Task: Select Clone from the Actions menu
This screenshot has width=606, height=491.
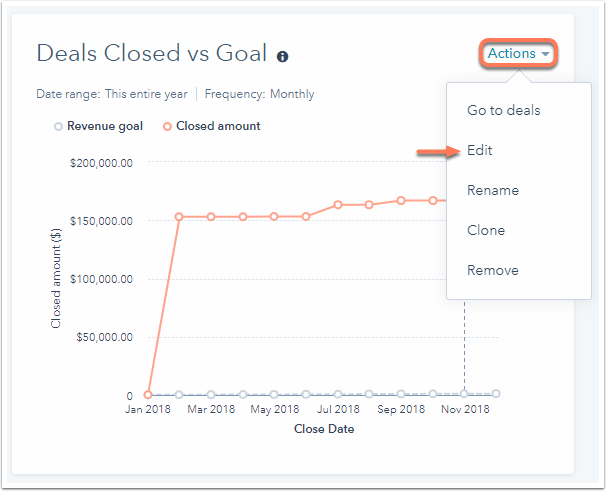Action: [x=485, y=230]
